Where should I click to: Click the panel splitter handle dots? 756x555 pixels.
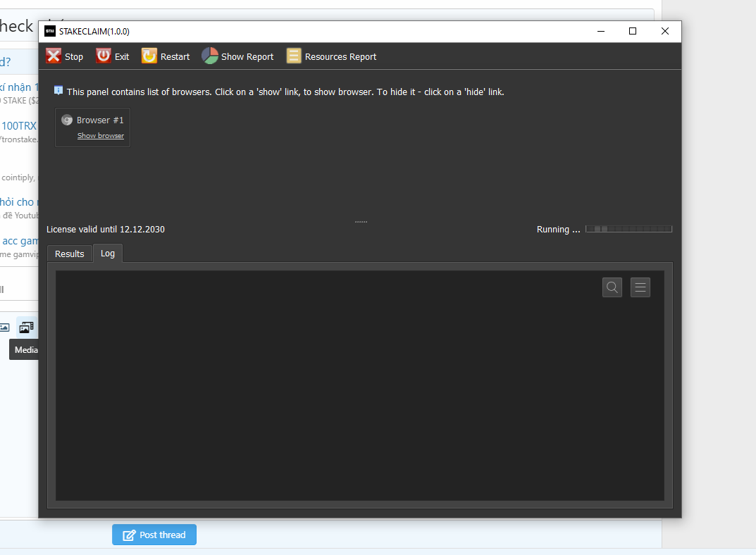click(361, 222)
